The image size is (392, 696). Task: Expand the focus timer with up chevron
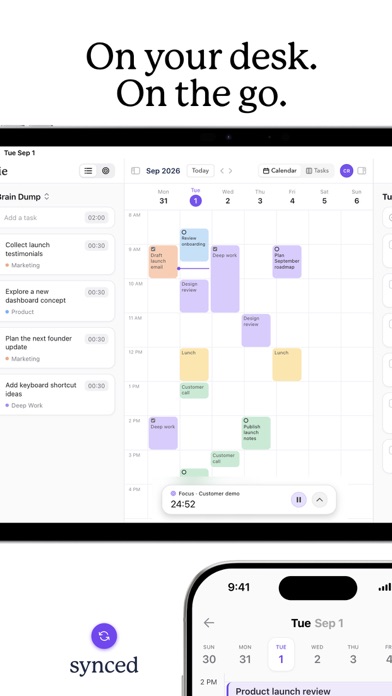tap(319, 500)
